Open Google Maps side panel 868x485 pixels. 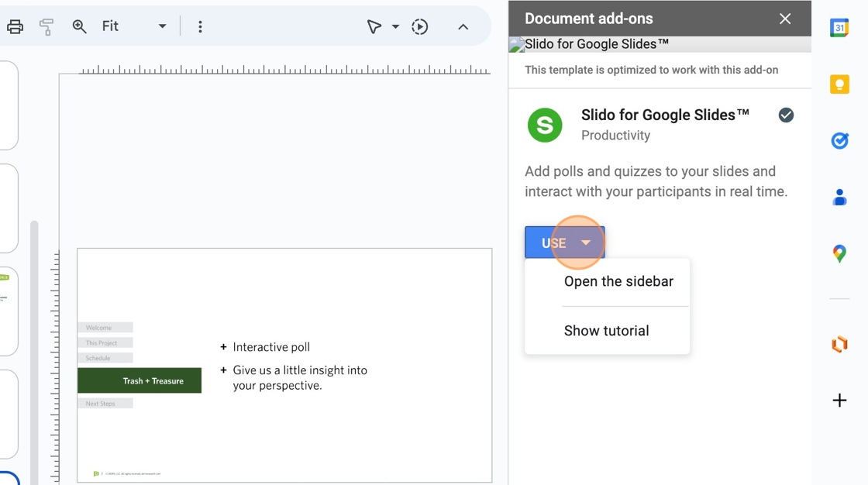tap(839, 253)
